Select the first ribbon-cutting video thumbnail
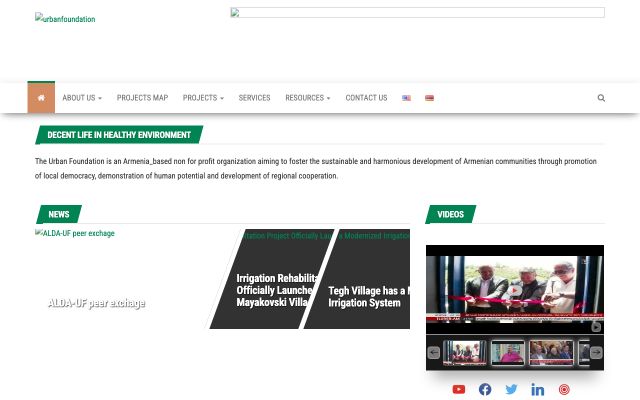Screen dimensions: 640x400 [x=464, y=352]
